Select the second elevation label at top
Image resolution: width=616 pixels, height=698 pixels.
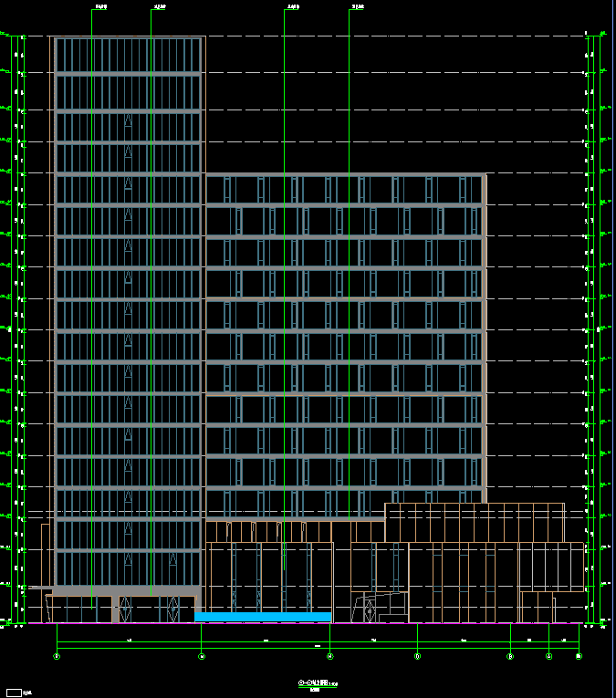click(159, 7)
